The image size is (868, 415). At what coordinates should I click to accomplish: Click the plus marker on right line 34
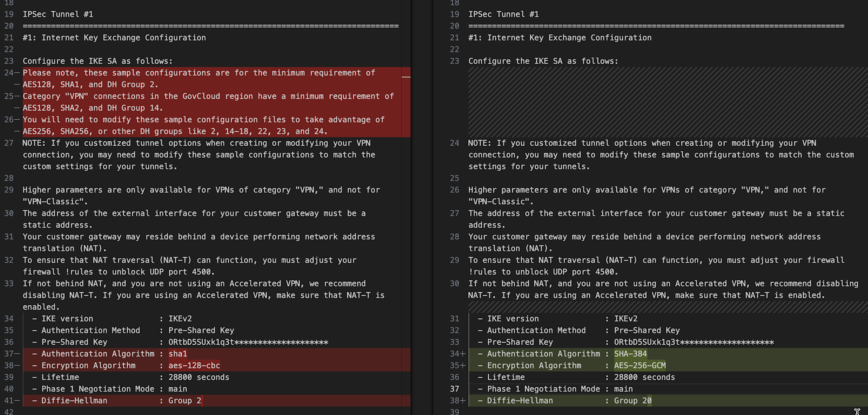tap(463, 354)
